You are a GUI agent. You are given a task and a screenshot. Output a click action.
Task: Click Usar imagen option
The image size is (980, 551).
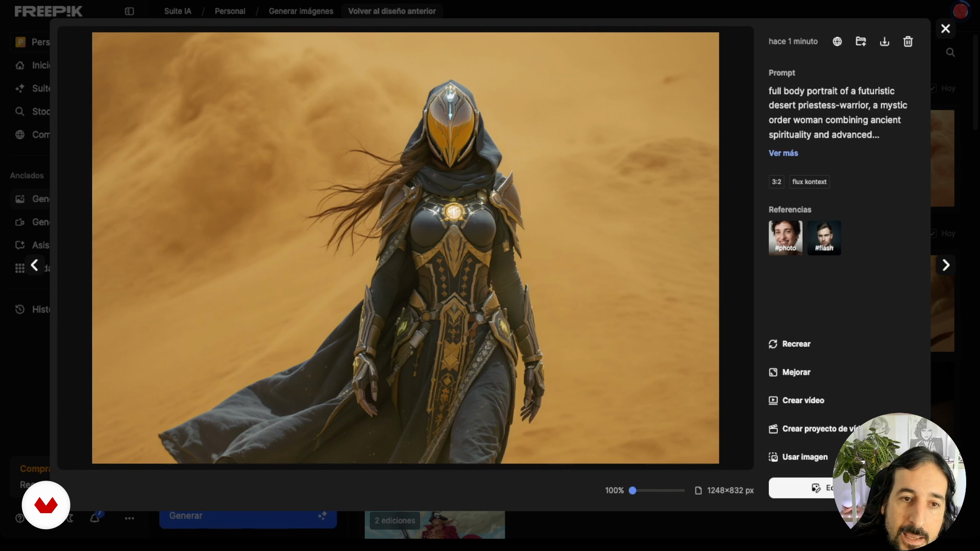point(798,457)
